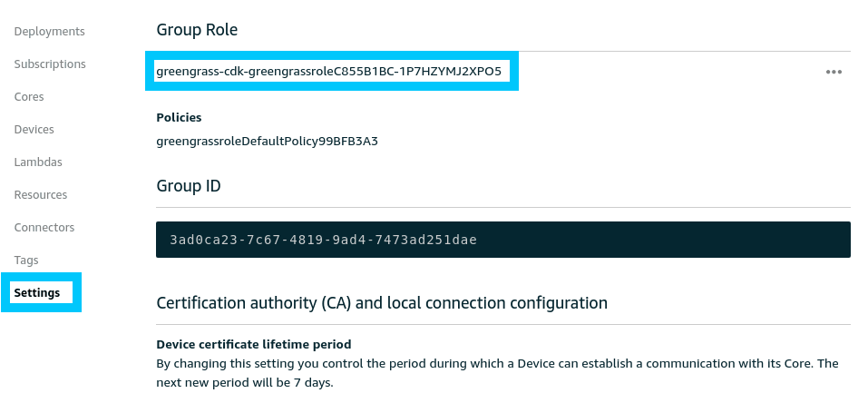Click the certificate lifetime description paragraph
Screen dimensions: 868x403
[497, 364]
